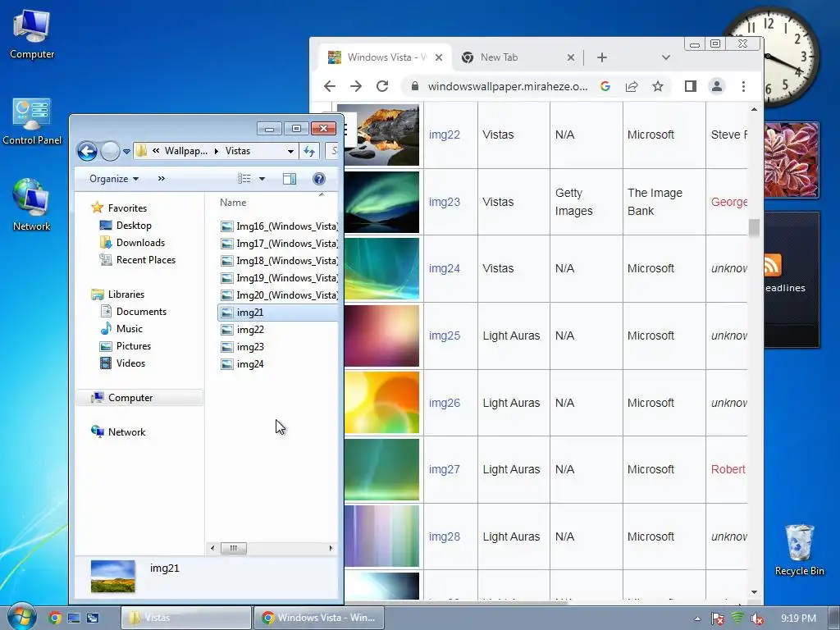This screenshot has width=840, height=630.
Task: Close the Windows Vista tab
Action: point(439,57)
